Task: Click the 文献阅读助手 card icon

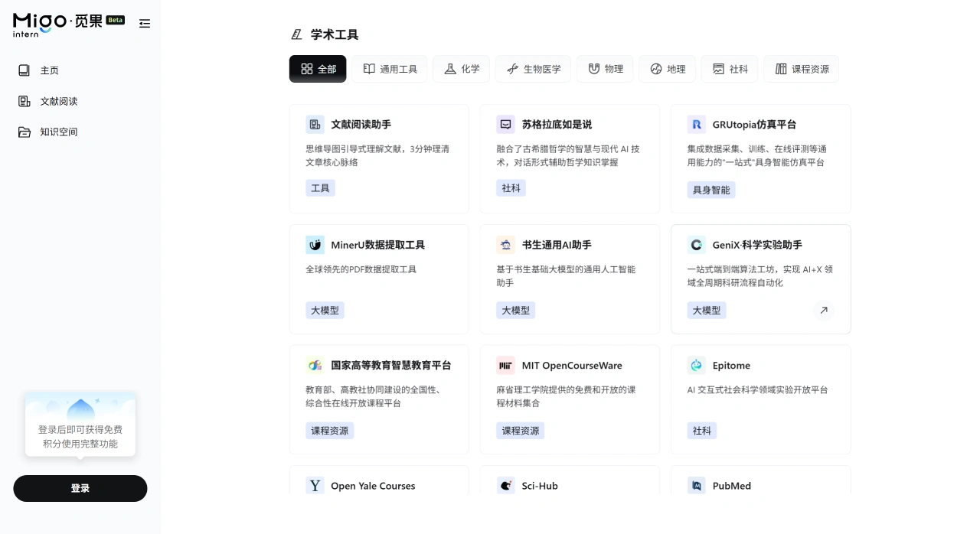Action: pos(315,125)
